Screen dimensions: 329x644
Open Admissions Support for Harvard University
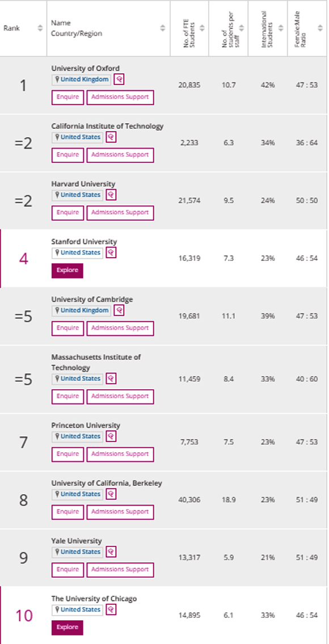tap(120, 213)
